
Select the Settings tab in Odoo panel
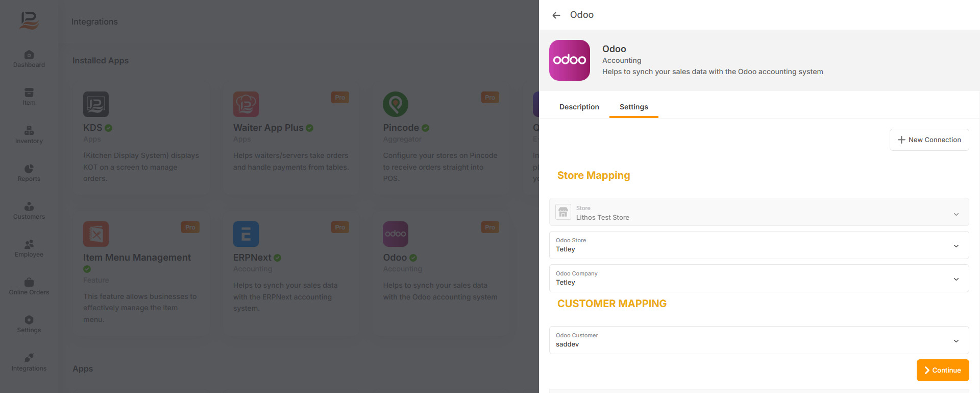(x=633, y=107)
